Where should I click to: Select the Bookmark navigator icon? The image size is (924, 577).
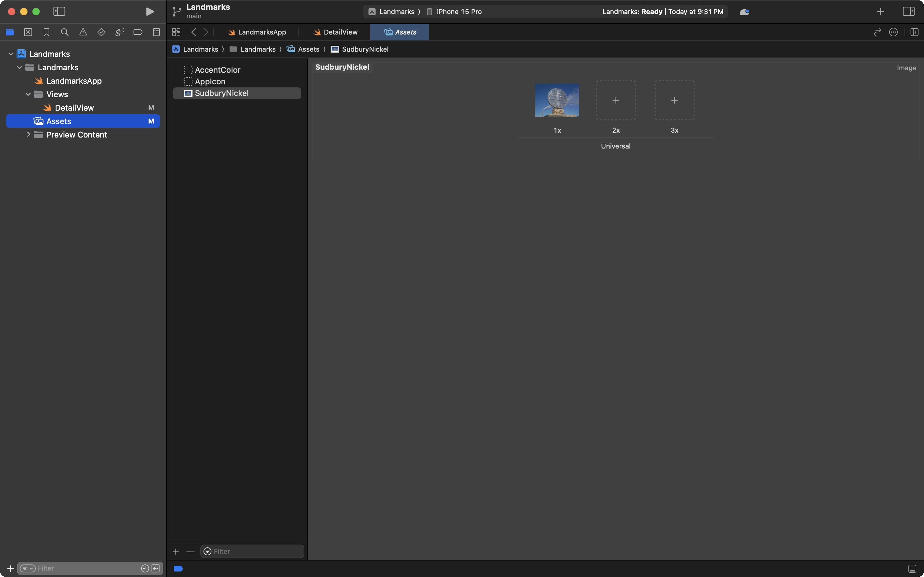[x=46, y=32]
